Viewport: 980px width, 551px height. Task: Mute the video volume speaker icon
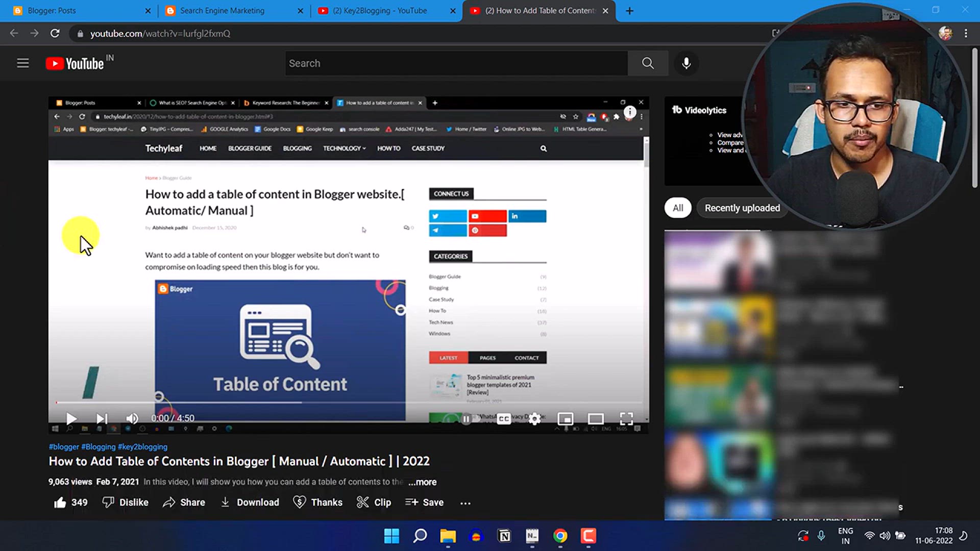pyautogui.click(x=132, y=419)
